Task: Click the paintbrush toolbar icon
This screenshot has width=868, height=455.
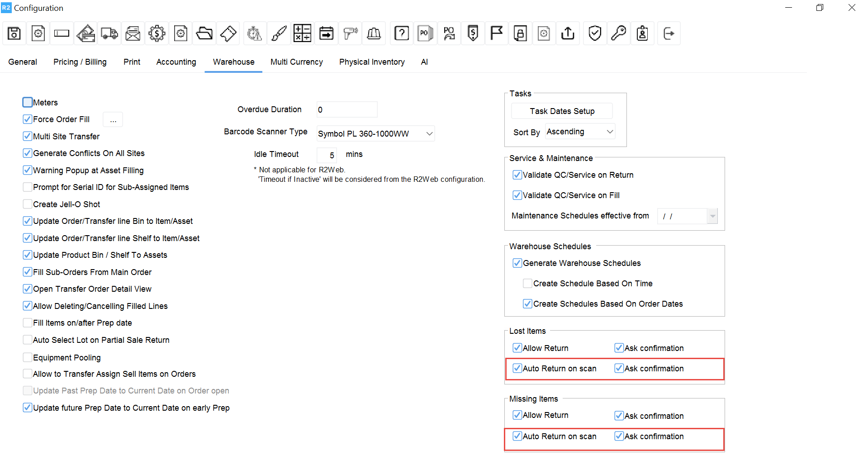Action: click(x=279, y=33)
